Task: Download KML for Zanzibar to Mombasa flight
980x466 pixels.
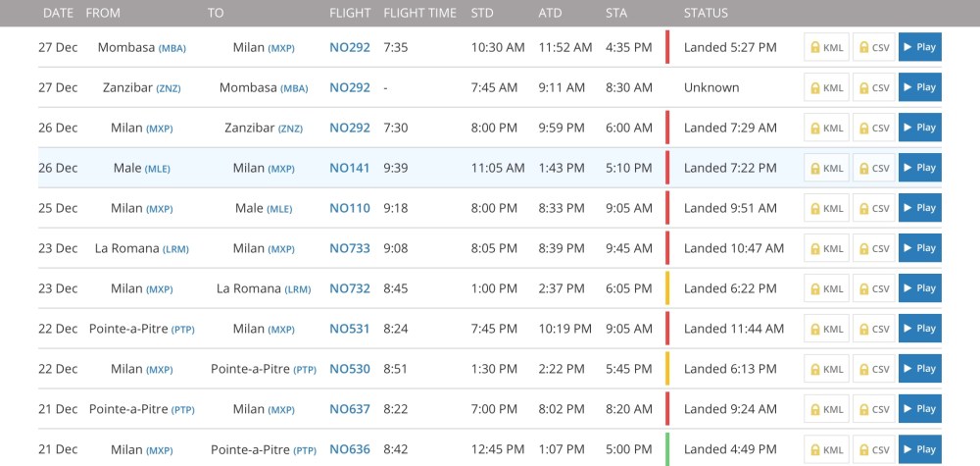Action: click(825, 87)
